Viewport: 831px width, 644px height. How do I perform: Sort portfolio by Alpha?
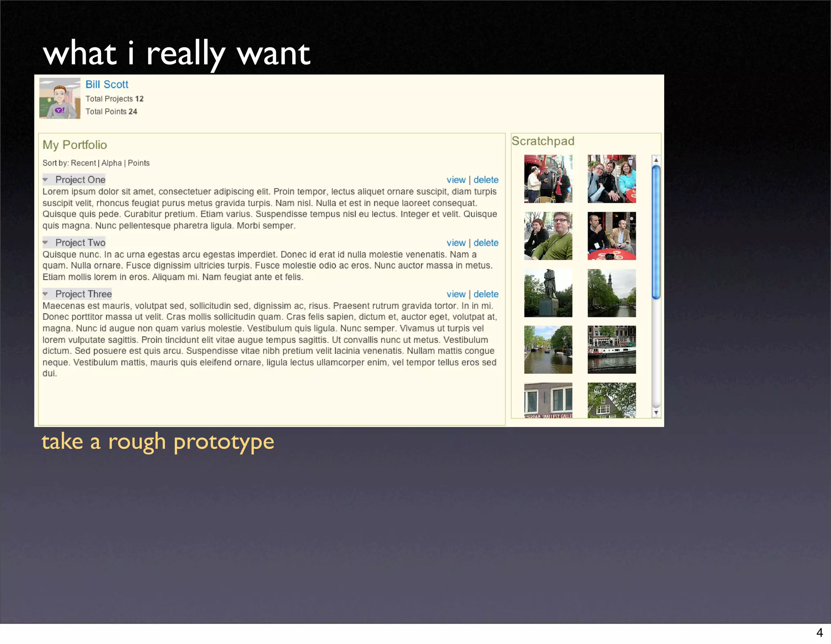click(x=112, y=163)
